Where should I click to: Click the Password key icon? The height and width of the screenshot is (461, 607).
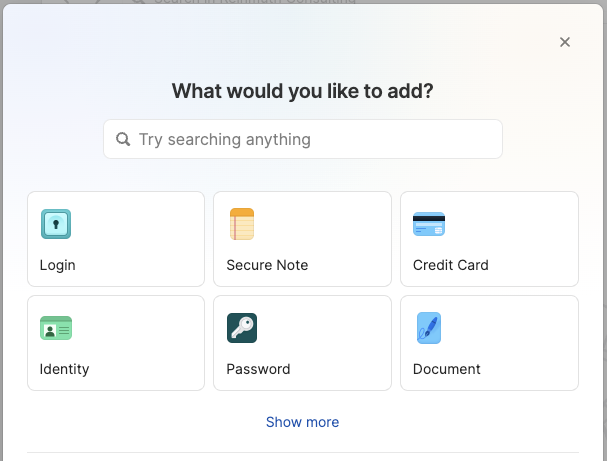click(x=242, y=328)
